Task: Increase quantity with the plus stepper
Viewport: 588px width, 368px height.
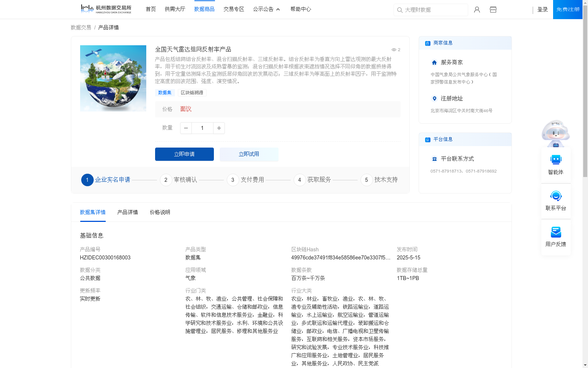Action: coord(219,128)
